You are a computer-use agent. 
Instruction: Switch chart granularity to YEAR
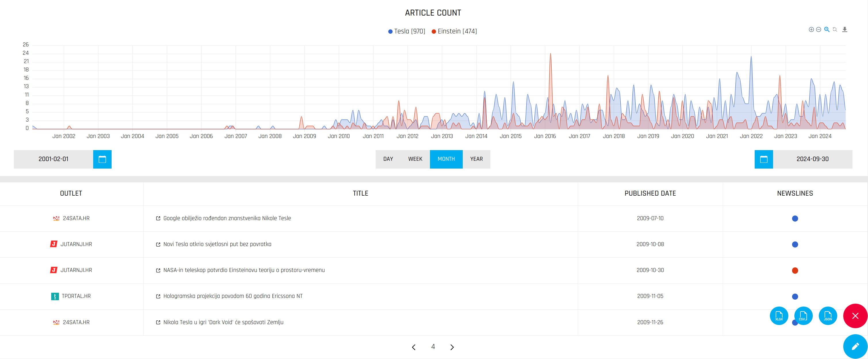[x=476, y=159]
